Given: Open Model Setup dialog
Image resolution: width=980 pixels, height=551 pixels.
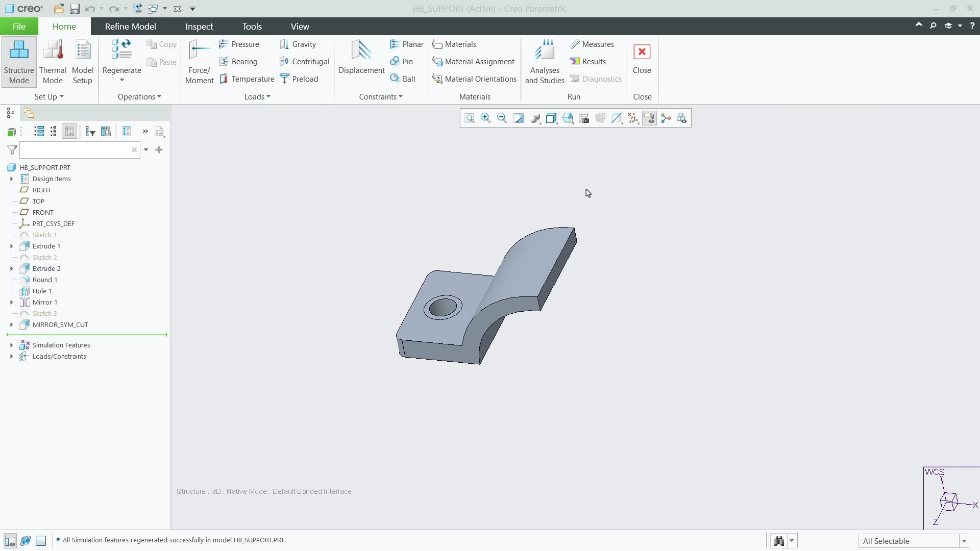Looking at the screenshot, I should point(83,62).
